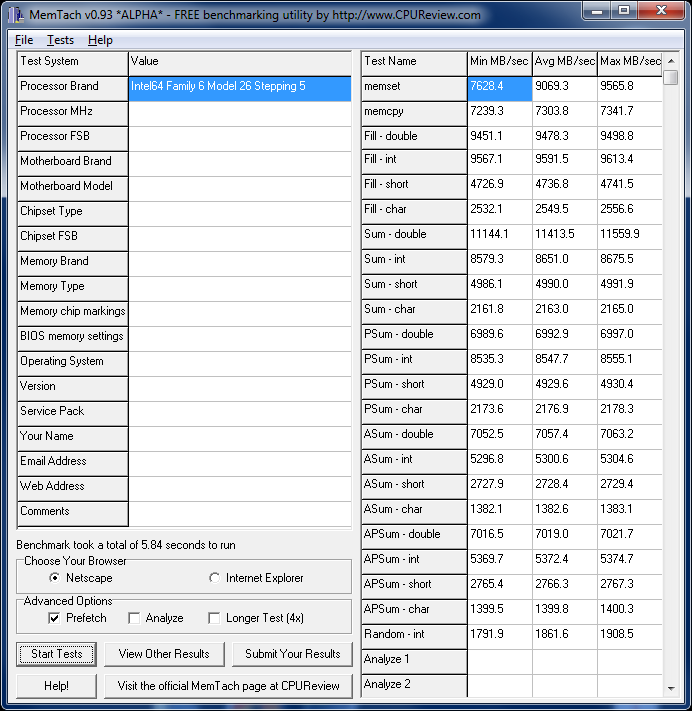Open the Tests menu
Viewport: 692px width, 711px height.
(60, 40)
